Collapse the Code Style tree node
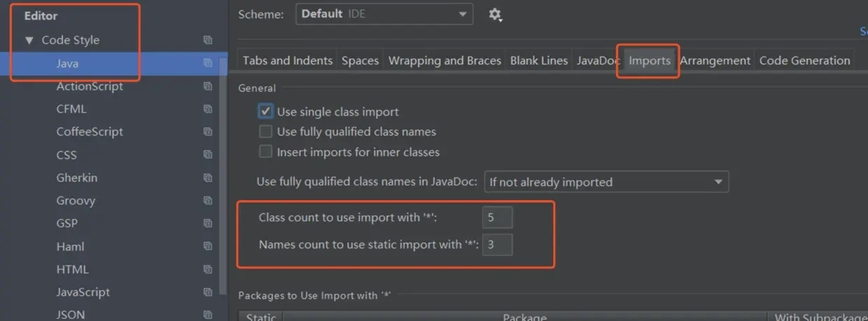868x321 pixels. coord(29,41)
